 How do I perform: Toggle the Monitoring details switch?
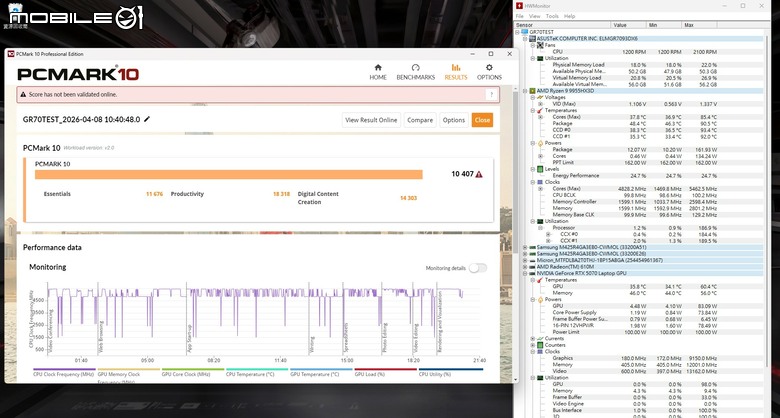[477, 268]
